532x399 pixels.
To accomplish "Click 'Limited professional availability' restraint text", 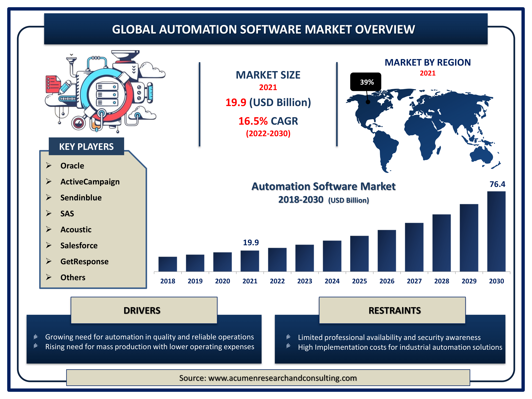I will tap(389, 337).
